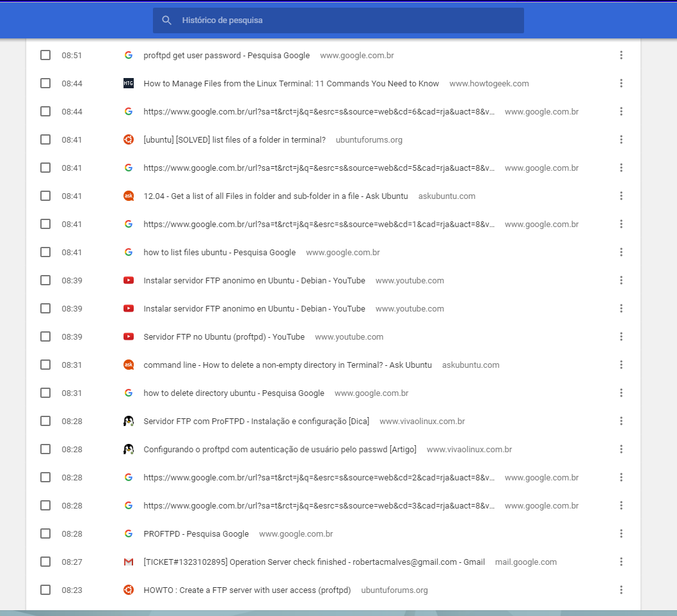Screen dimensions: 677x616
Task: Click Ask Ubuntu favicon of 12.04 Get a list
Action: 128,196
